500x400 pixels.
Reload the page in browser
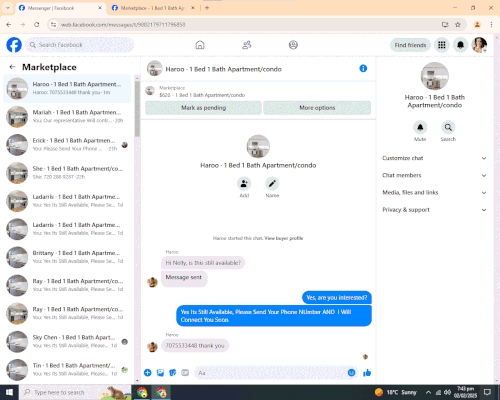point(37,24)
